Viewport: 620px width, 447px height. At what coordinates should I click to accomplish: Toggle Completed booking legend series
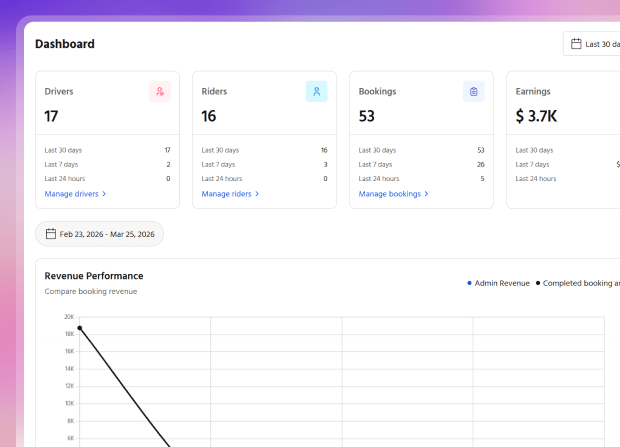tap(578, 283)
